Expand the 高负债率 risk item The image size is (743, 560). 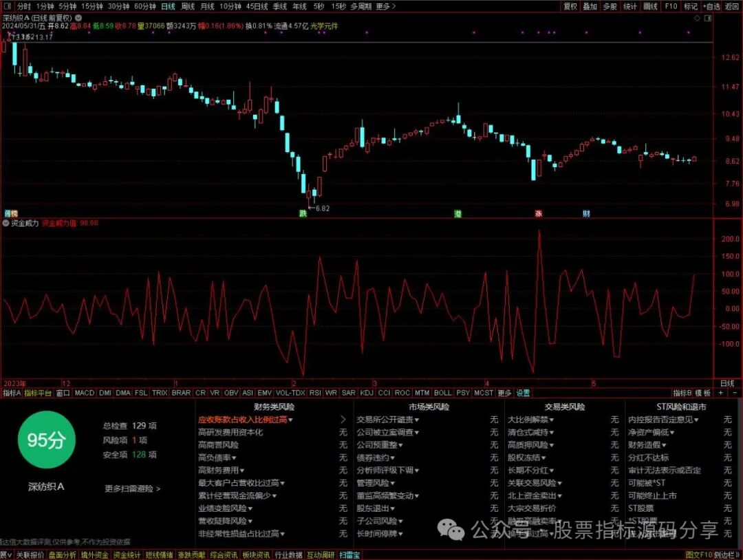[217, 457]
